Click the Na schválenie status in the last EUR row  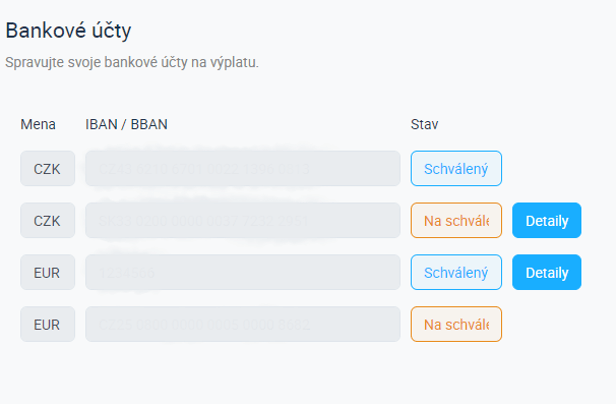coord(456,324)
